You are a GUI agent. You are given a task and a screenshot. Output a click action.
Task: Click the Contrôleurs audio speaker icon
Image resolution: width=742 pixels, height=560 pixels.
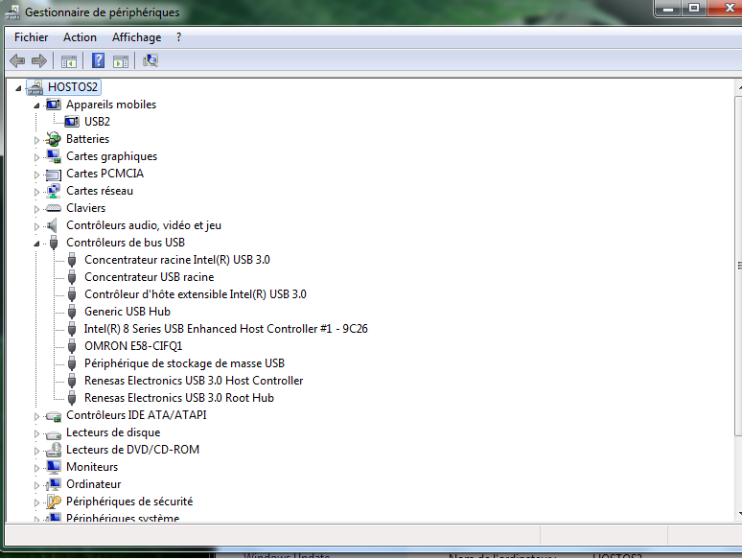pyautogui.click(x=52, y=225)
